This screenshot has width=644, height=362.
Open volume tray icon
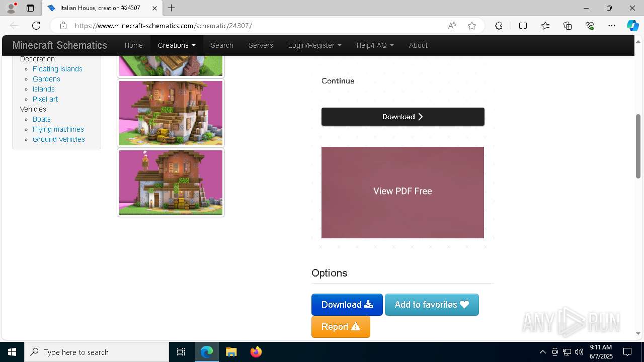click(x=579, y=352)
